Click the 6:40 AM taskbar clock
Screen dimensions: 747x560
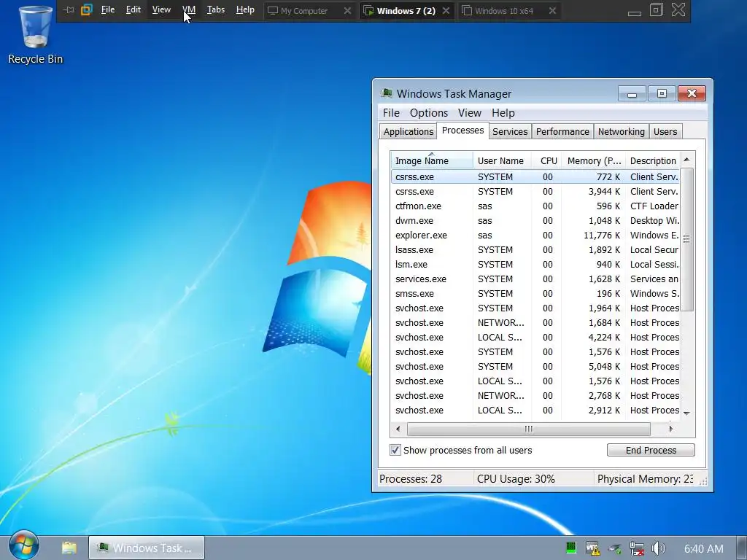[x=704, y=548]
